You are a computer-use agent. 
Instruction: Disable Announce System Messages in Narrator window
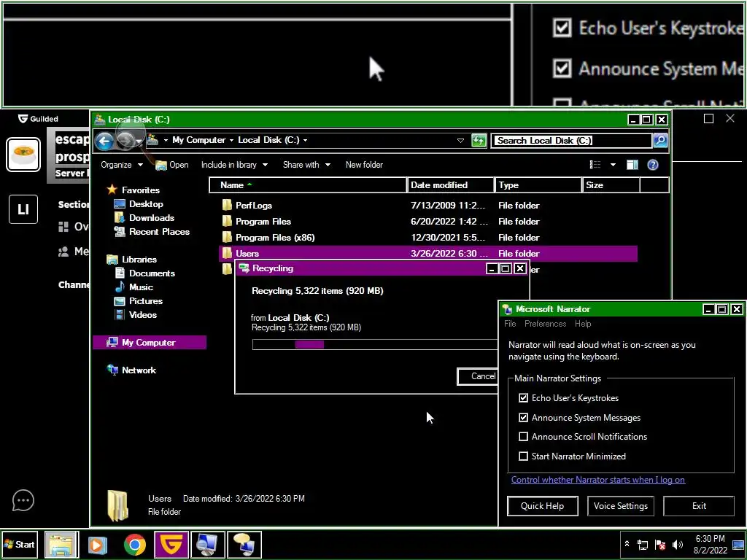point(523,418)
